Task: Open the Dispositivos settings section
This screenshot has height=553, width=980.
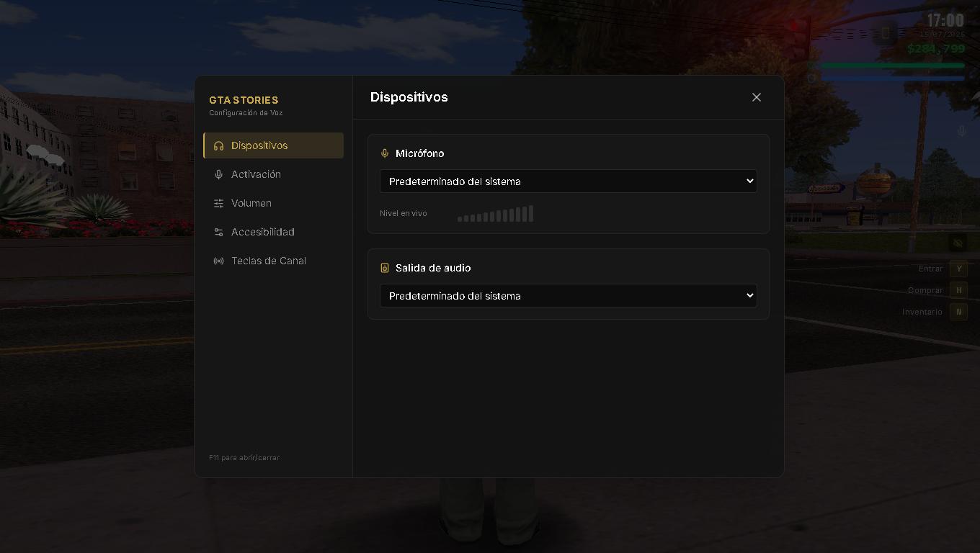Action: [273, 145]
